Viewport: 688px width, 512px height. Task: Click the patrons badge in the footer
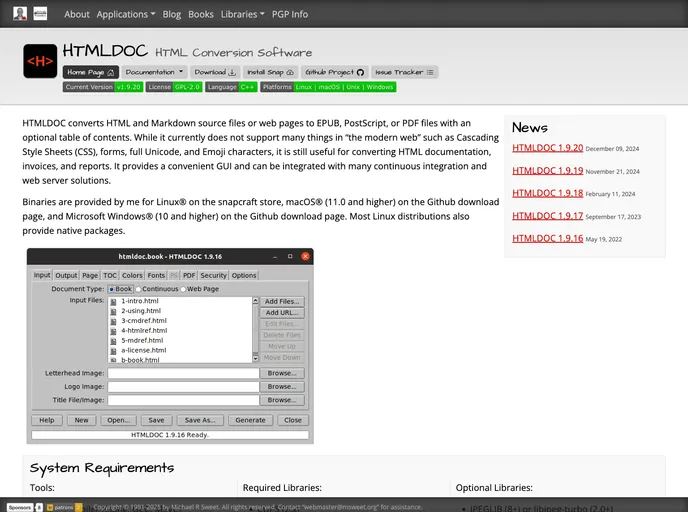pos(64,508)
